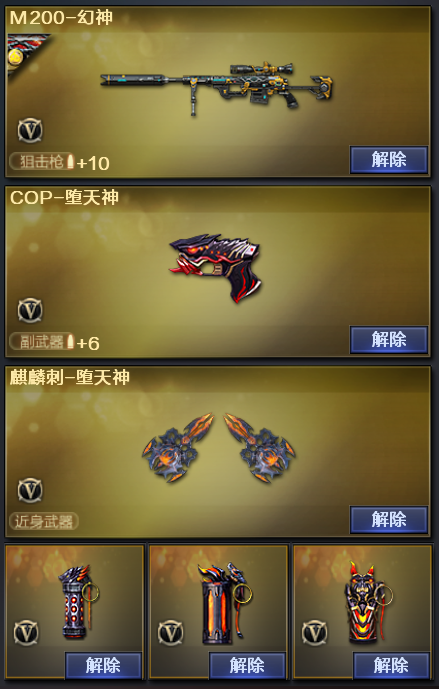The image size is (439, 689).
Task: Click the M200-幻神 sniper rifle image
Action: coord(216,88)
